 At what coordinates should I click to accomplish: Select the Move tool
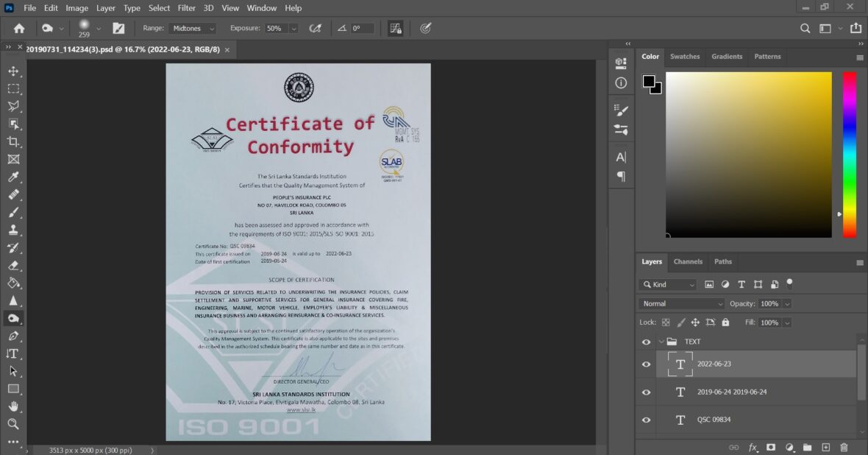[13, 71]
